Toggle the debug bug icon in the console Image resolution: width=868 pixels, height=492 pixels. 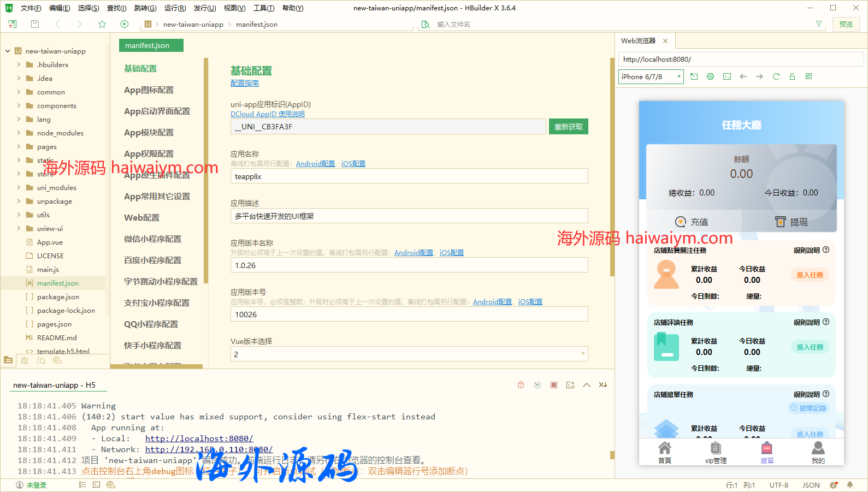pos(521,385)
